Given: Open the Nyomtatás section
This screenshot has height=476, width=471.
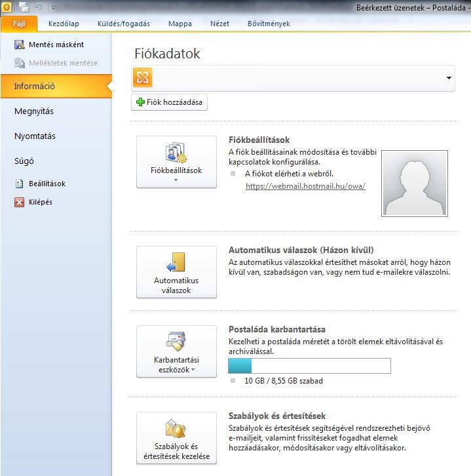Looking at the screenshot, I should (35, 136).
